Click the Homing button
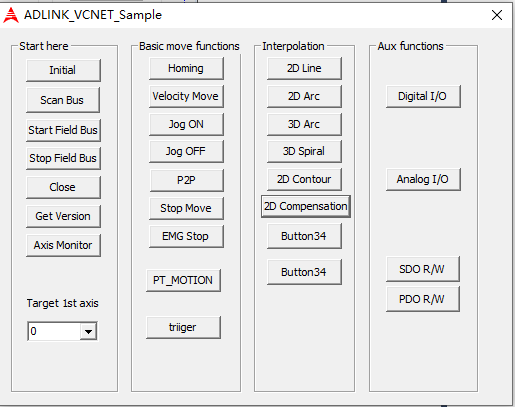Screen dimensions: 515x407 click(186, 68)
